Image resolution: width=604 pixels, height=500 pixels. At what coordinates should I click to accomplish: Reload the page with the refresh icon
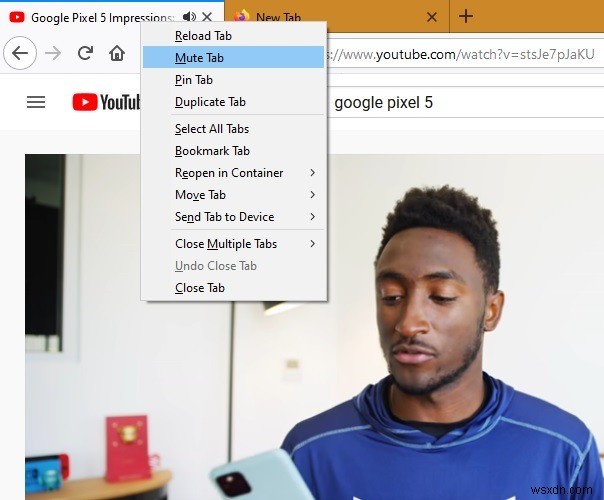pyautogui.click(x=85, y=53)
